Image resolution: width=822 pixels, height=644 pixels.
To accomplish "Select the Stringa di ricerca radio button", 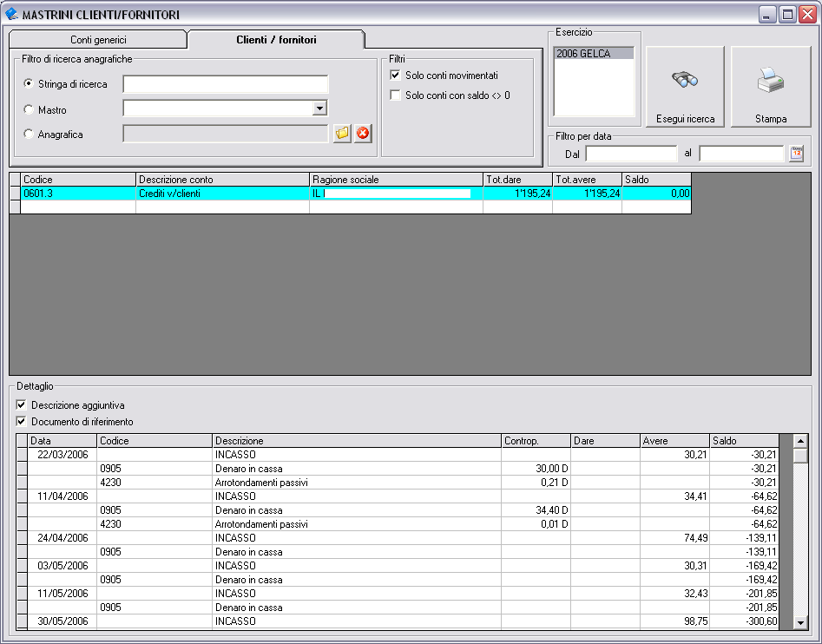I will point(29,84).
